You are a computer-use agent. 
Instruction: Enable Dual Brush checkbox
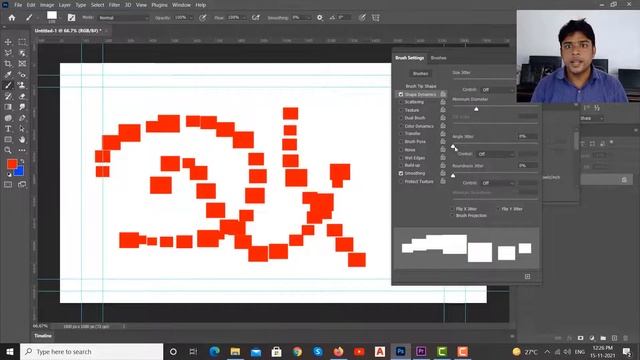(x=401, y=118)
